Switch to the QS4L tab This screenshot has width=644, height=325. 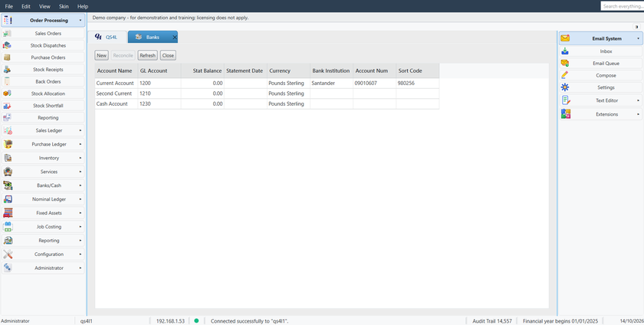click(107, 37)
